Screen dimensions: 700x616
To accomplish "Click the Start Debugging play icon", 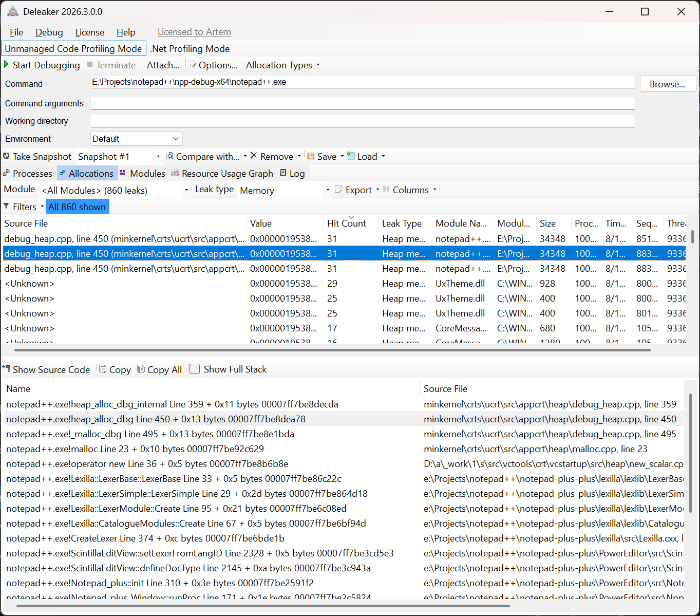I will 6,65.
